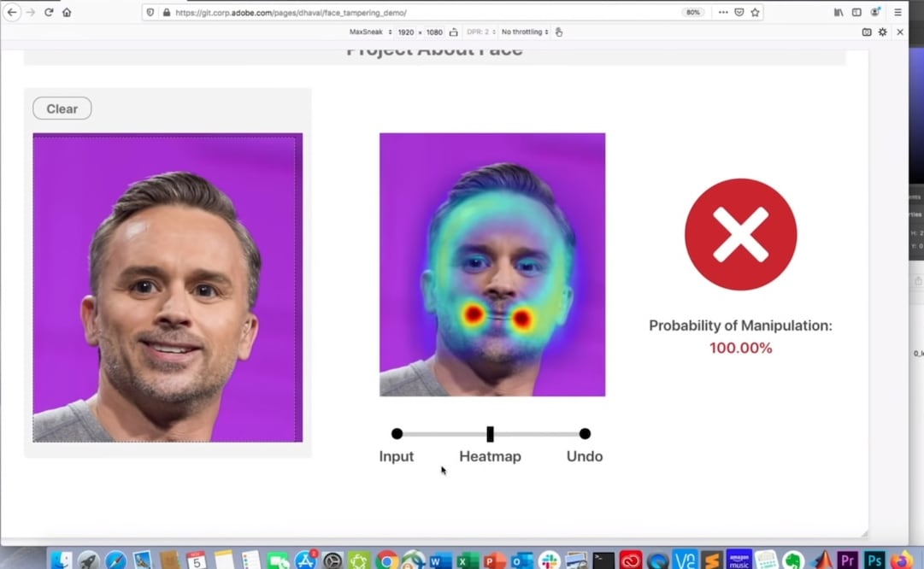
Task: Open the Firefox library icon
Action: (839, 13)
